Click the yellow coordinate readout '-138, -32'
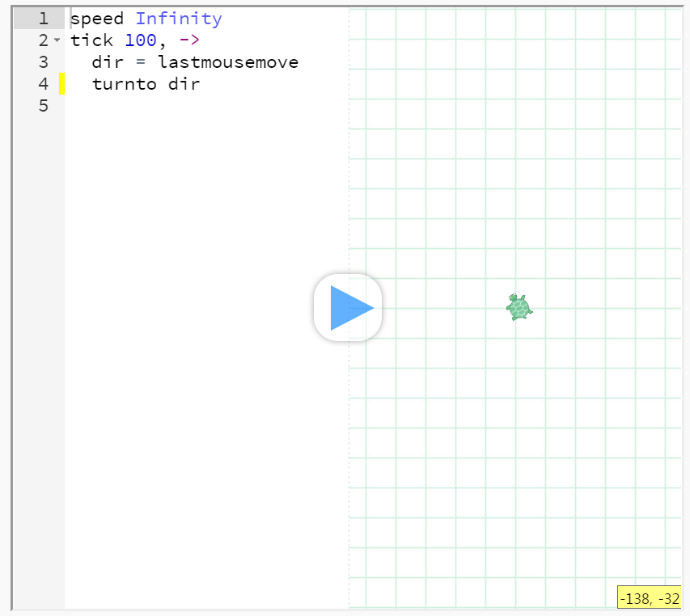Screen dimensions: 690x616 pos(650,599)
